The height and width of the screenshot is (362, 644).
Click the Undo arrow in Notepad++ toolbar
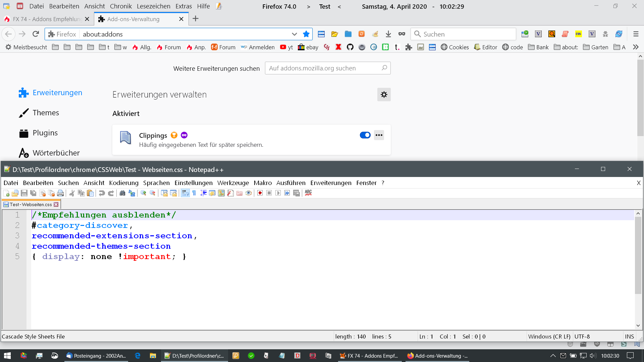pos(102,193)
